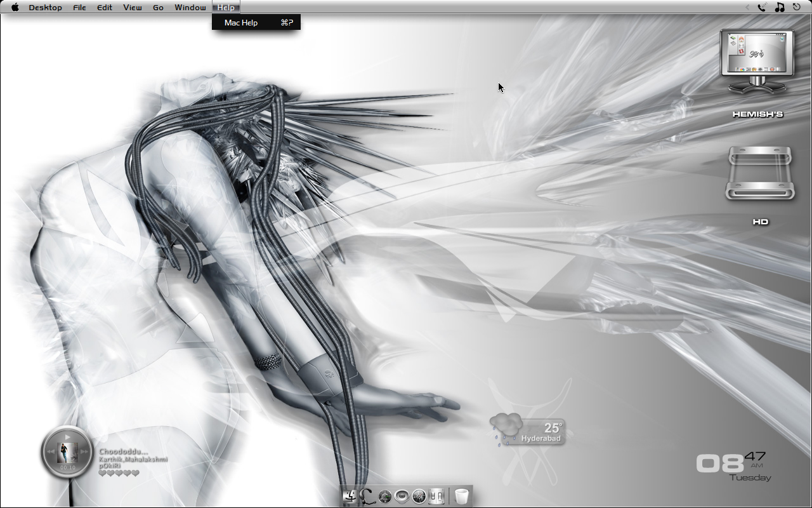Open the Apple menu
Viewport: 812px width, 508px height.
click(15, 8)
